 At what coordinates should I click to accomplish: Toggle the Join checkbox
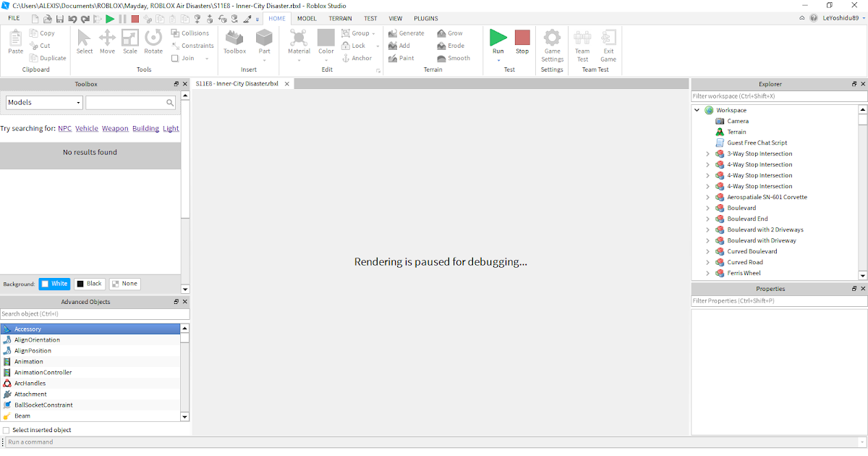point(175,58)
